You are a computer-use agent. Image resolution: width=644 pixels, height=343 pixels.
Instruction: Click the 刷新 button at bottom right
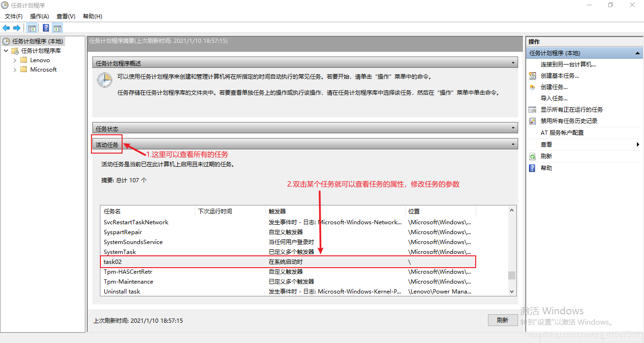[503, 320]
